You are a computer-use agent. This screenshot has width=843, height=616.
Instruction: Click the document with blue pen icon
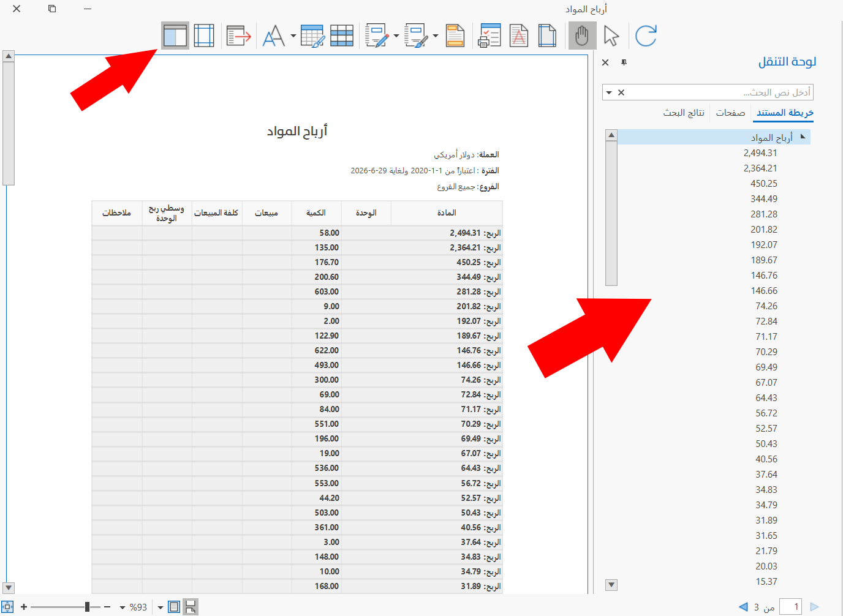377,36
